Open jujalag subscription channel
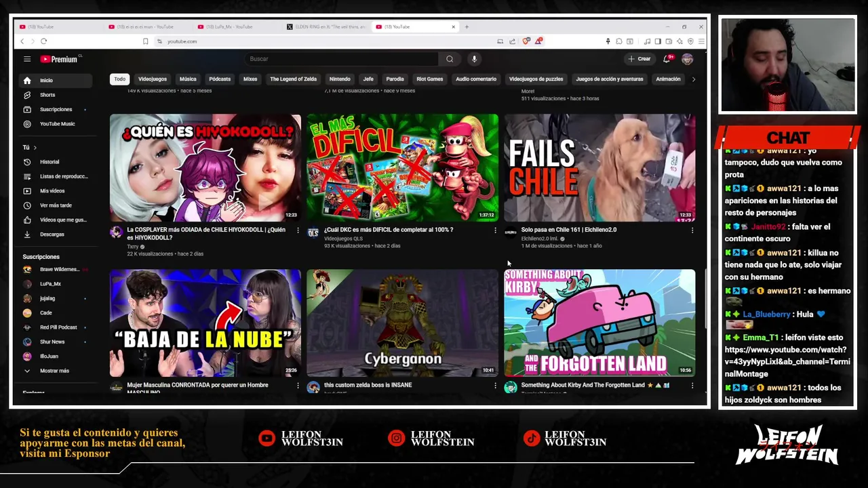This screenshot has height=488, width=868. click(x=57, y=298)
